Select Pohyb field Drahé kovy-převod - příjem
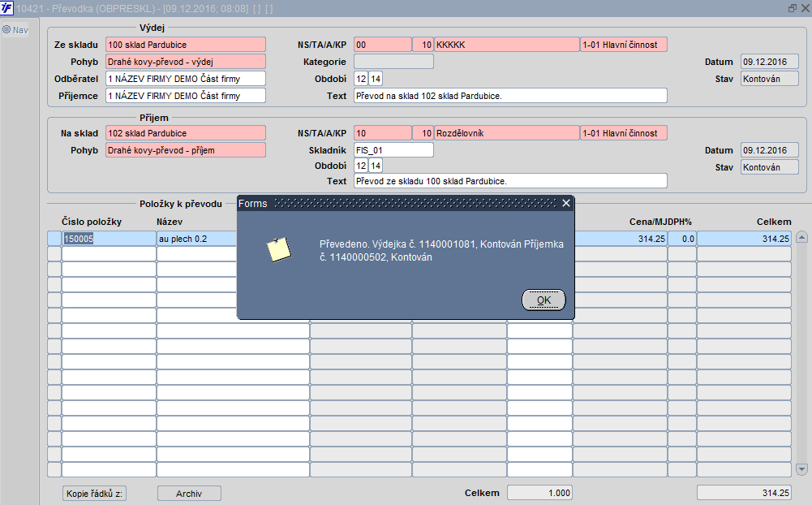Image resolution: width=812 pixels, height=505 pixels. pos(186,150)
